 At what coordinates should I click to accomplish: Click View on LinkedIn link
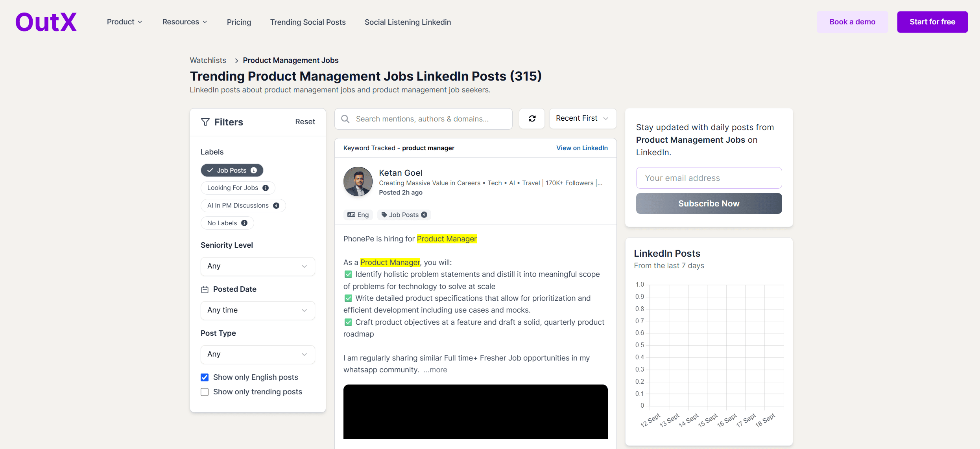tap(581, 148)
